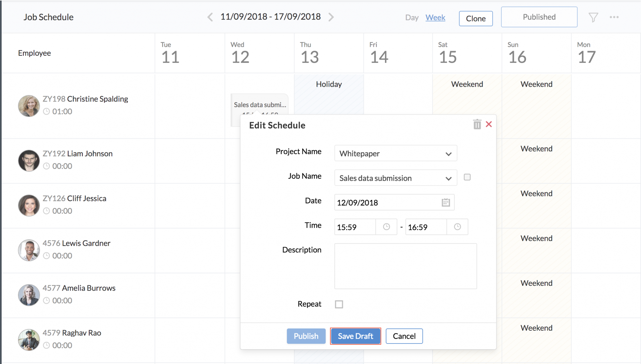Delete the schedule using the trash icon
The height and width of the screenshot is (364, 641).
pos(477,124)
